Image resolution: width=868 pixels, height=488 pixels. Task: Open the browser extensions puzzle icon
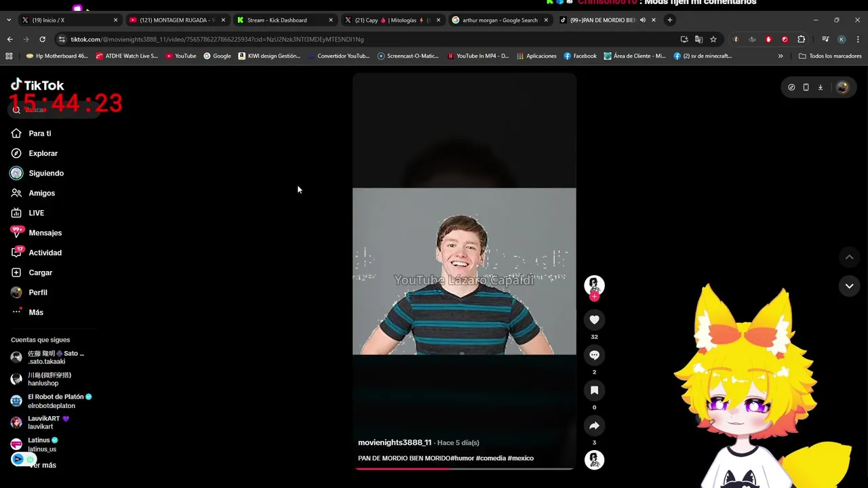pyautogui.click(x=801, y=39)
